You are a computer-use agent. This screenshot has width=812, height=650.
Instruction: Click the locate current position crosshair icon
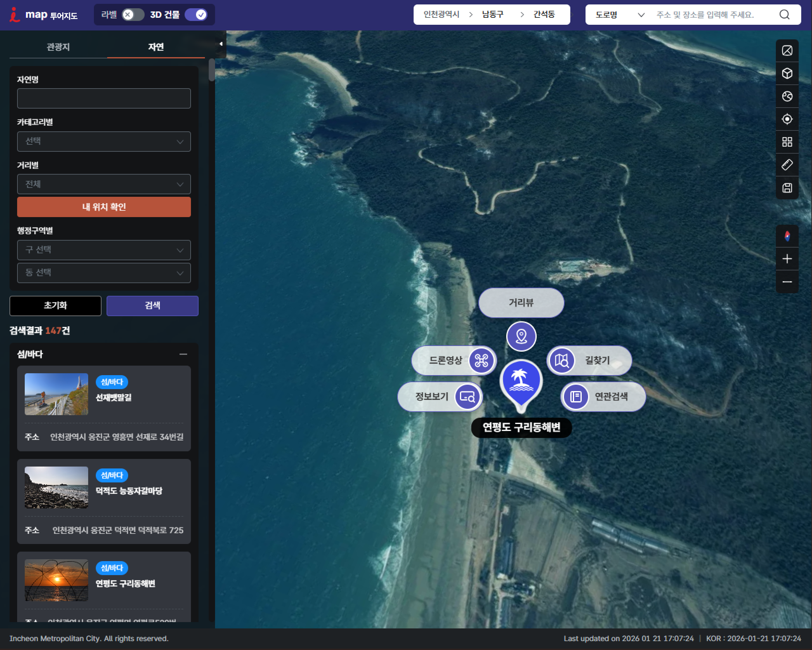pos(787,119)
